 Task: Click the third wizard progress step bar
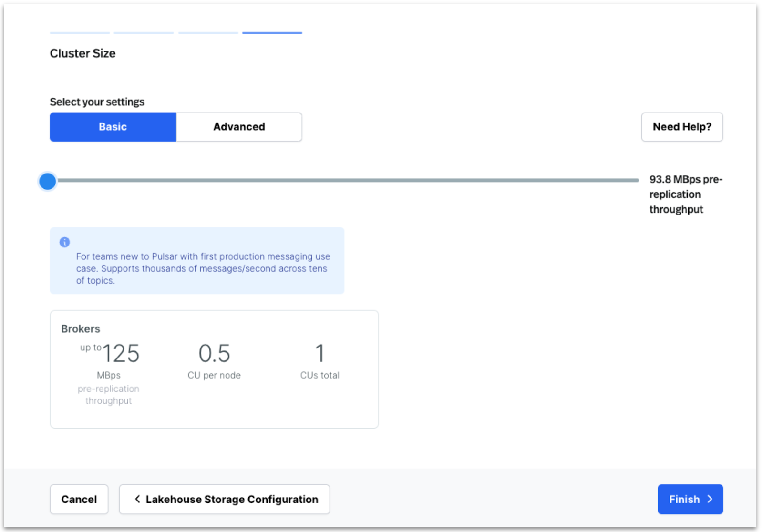(x=208, y=33)
